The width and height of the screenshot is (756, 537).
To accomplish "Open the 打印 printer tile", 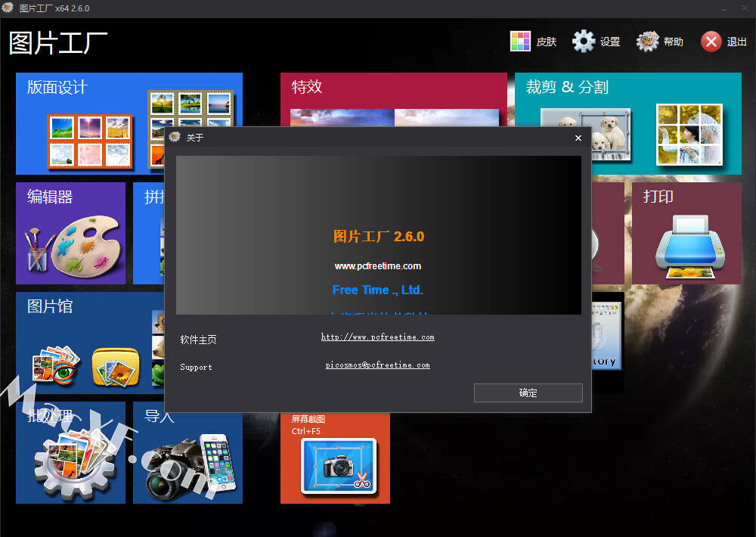I will tap(686, 234).
